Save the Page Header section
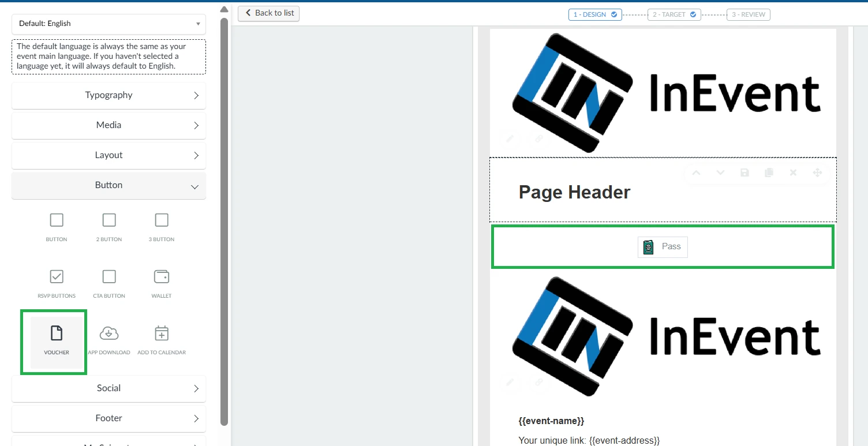This screenshot has height=446, width=868. click(x=744, y=173)
